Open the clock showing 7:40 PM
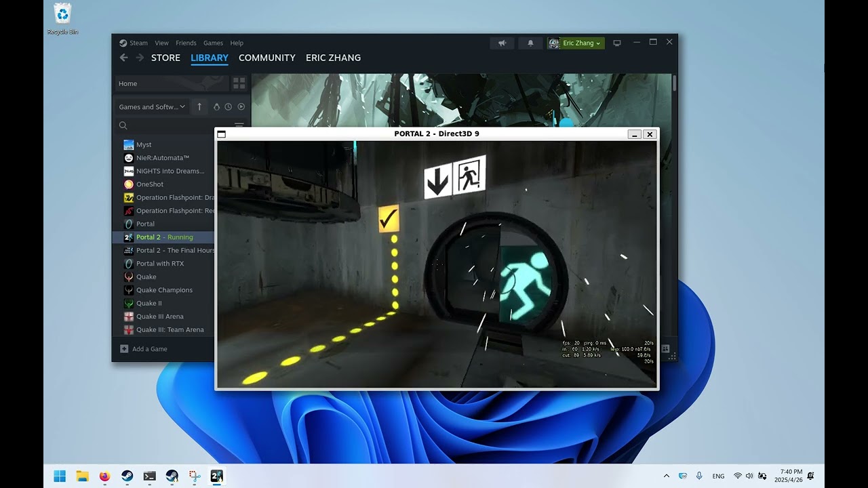Image resolution: width=868 pixels, height=488 pixels. point(789,476)
